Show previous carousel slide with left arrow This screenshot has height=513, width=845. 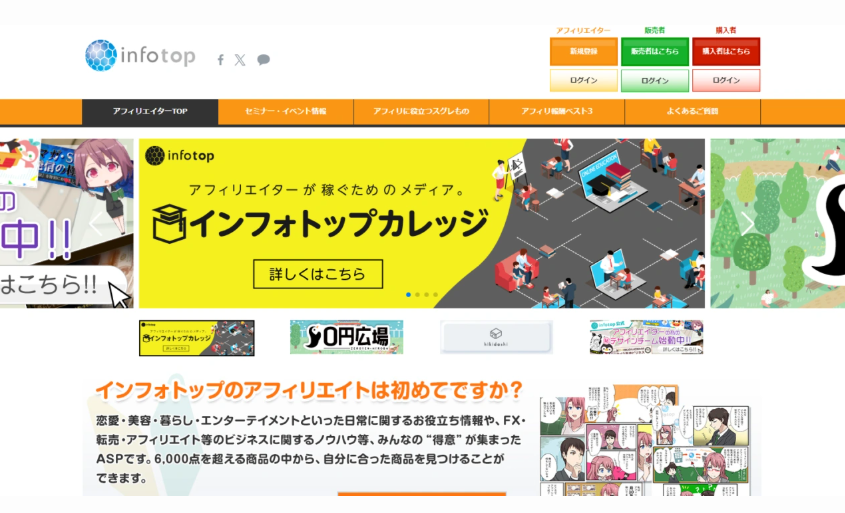[96, 223]
